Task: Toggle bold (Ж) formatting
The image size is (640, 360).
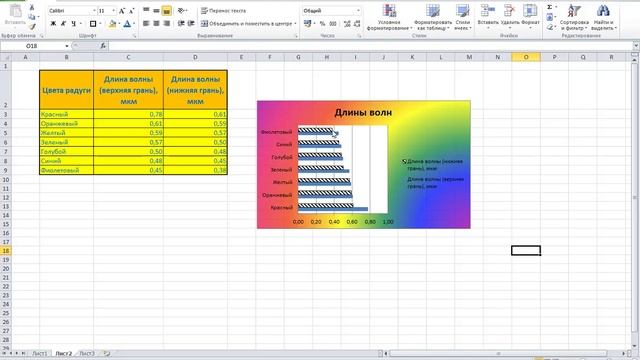Action: click(x=53, y=24)
